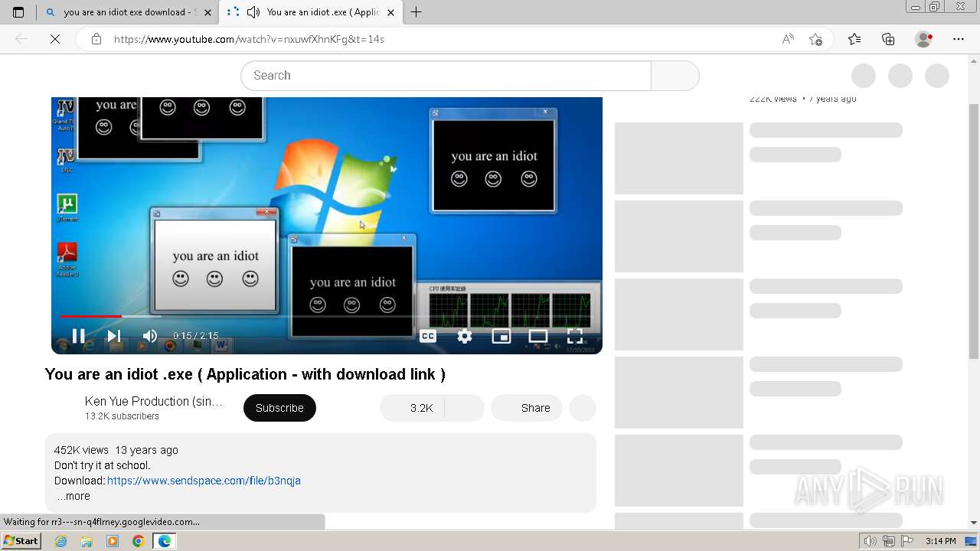Viewport: 980px width, 551px height.
Task: Focus the YouTube search box
Action: point(446,75)
